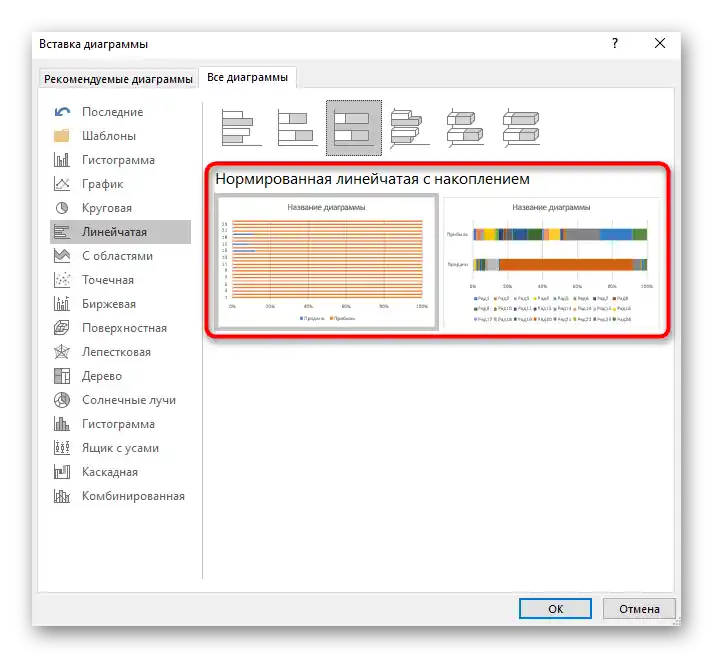Select the stacked bar chart subtype icon
Screen dimensions: 713x658
click(297, 128)
